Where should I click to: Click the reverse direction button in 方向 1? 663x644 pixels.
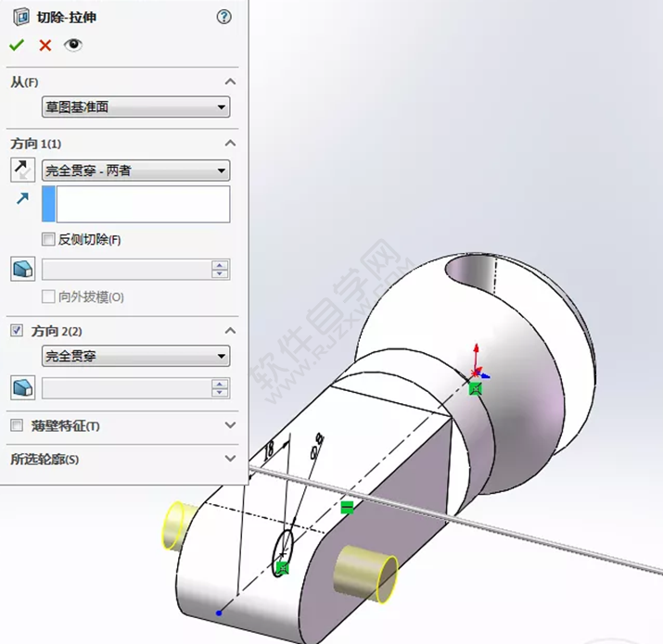tap(22, 170)
